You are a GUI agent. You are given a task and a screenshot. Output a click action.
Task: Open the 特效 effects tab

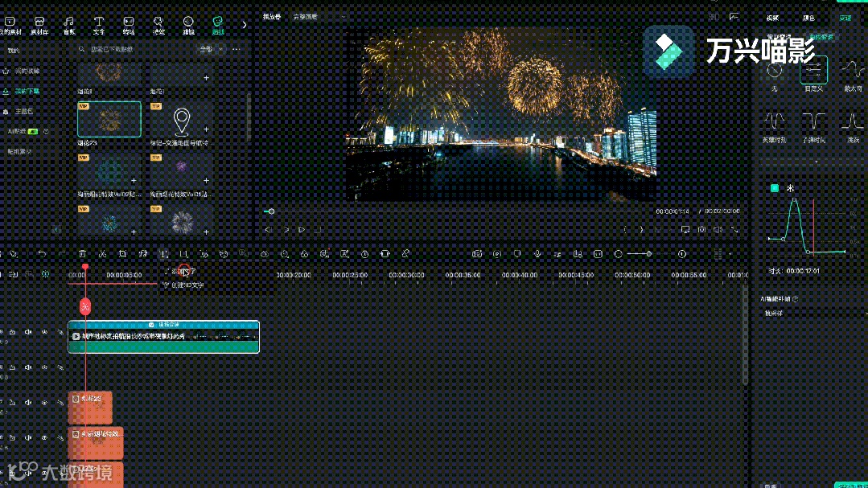(158, 26)
